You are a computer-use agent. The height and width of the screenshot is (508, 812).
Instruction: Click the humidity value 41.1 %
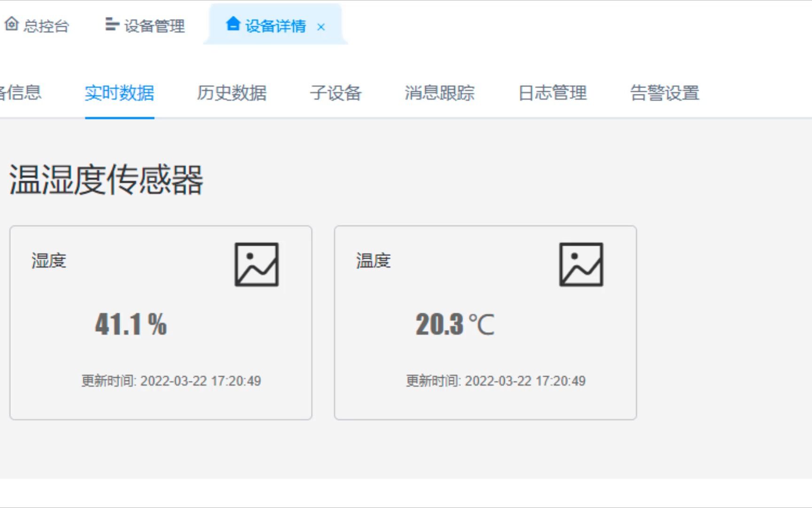click(x=131, y=324)
